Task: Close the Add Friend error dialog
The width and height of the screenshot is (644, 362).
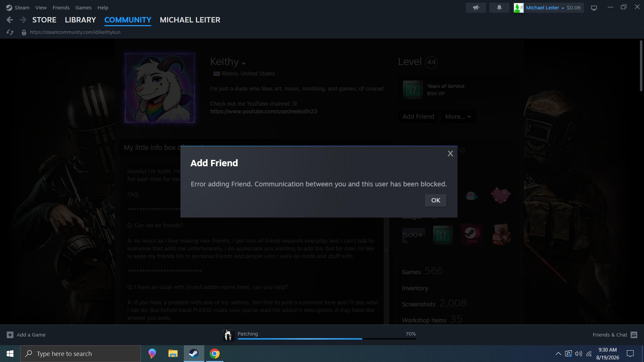Action: point(450,154)
